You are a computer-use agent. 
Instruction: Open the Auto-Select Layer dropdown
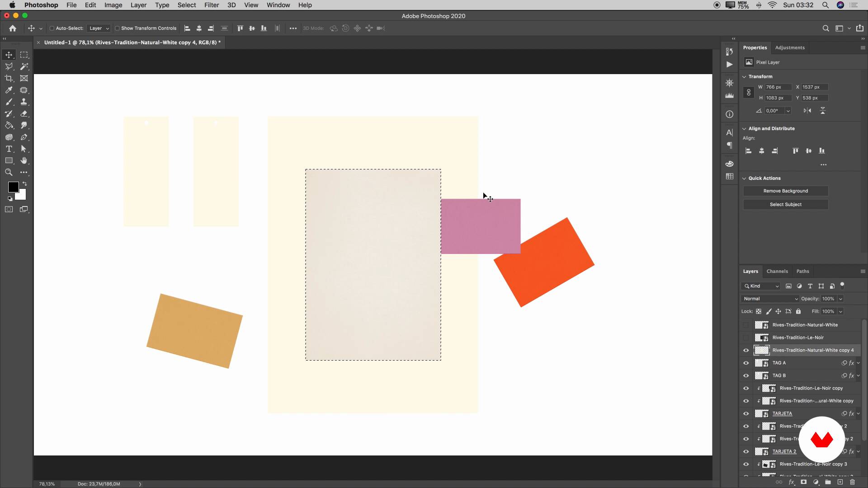[x=99, y=28]
